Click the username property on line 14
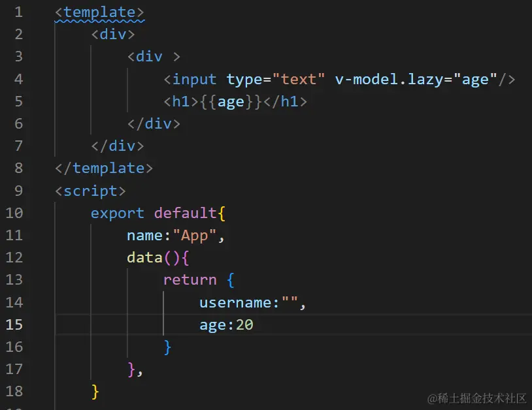This screenshot has height=410, width=532. pos(235,302)
